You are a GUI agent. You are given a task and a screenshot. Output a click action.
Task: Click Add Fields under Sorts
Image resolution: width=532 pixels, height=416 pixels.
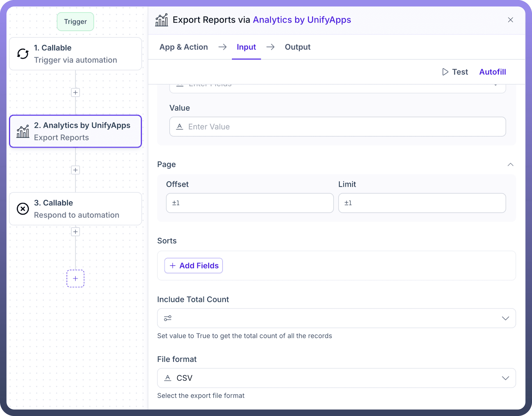click(x=194, y=266)
